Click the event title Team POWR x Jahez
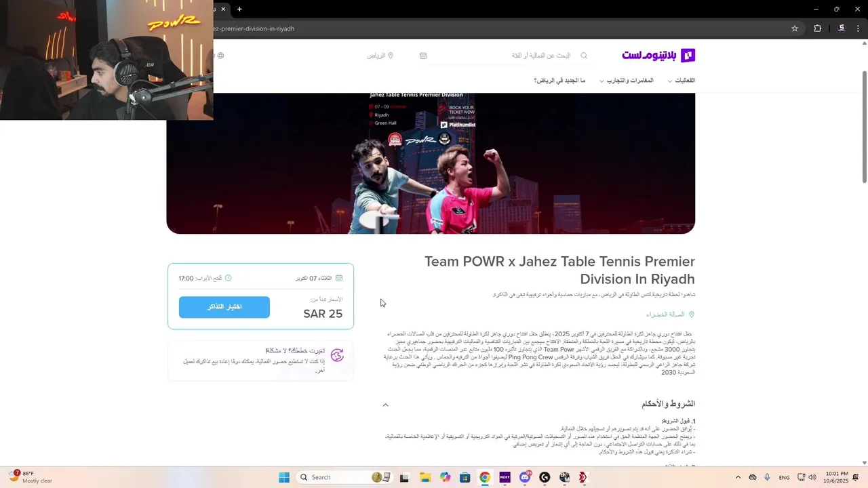This screenshot has height=488, width=868. pyautogui.click(x=559, y=270)
